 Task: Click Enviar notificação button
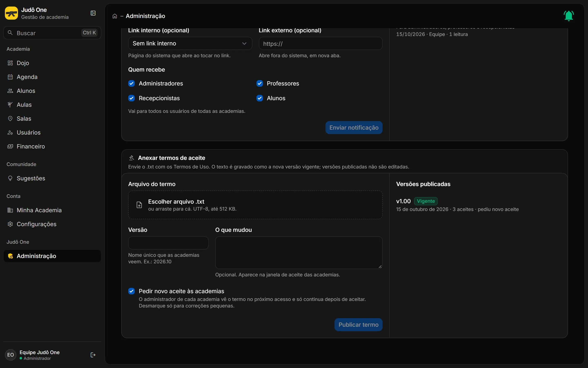[x=354, y=128]
